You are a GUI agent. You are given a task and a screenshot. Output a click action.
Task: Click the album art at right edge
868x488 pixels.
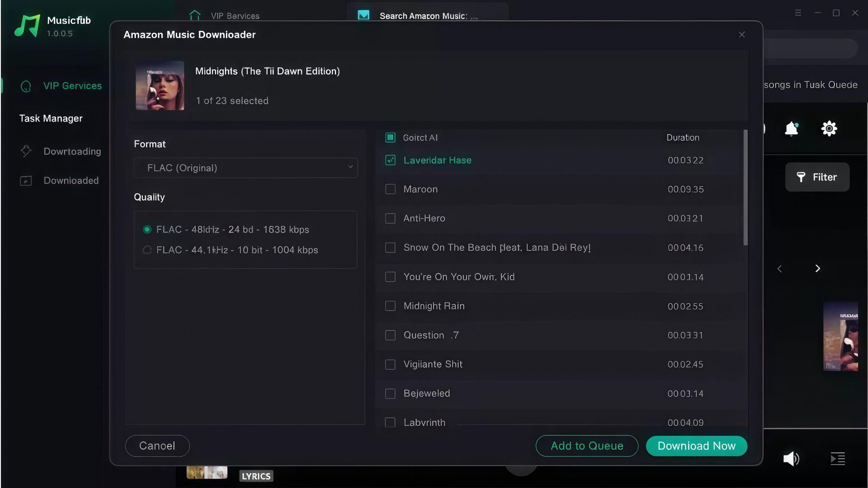coord(840,336)
